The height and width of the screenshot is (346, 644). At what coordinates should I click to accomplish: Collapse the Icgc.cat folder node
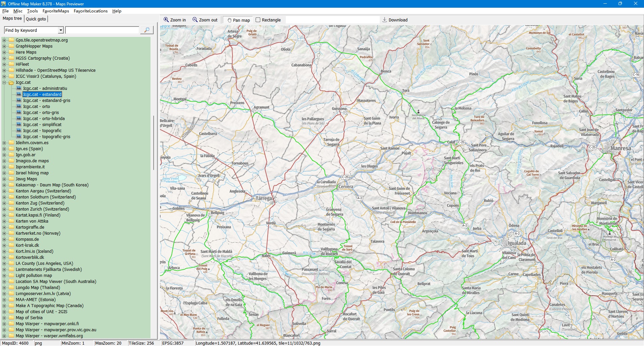[4, 82]
